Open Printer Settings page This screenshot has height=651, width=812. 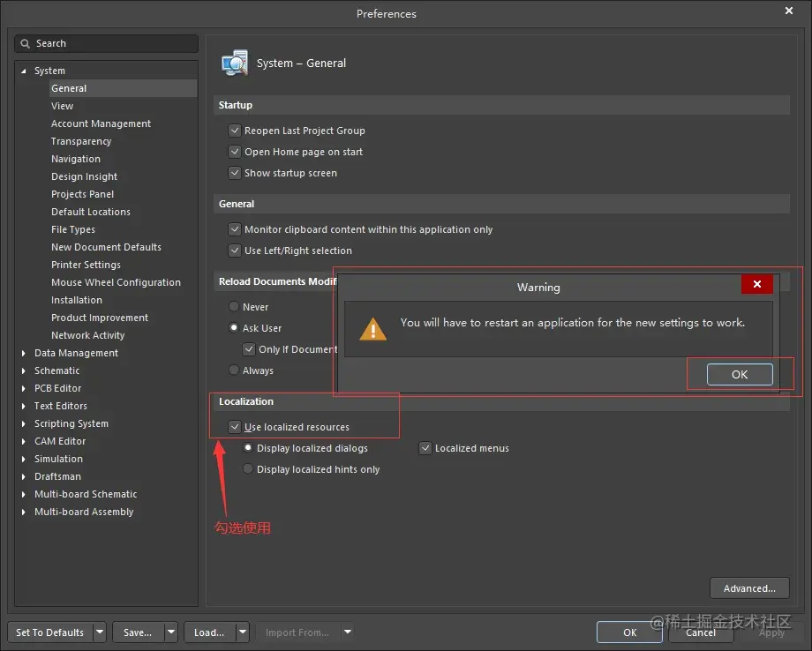pos(86,265)
